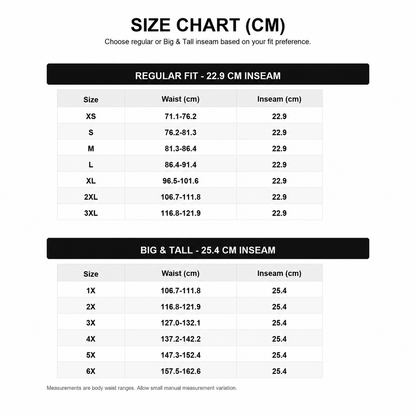416x416 pixels.
Task: Click the measurements footnote text
Action: pos(142,388)
